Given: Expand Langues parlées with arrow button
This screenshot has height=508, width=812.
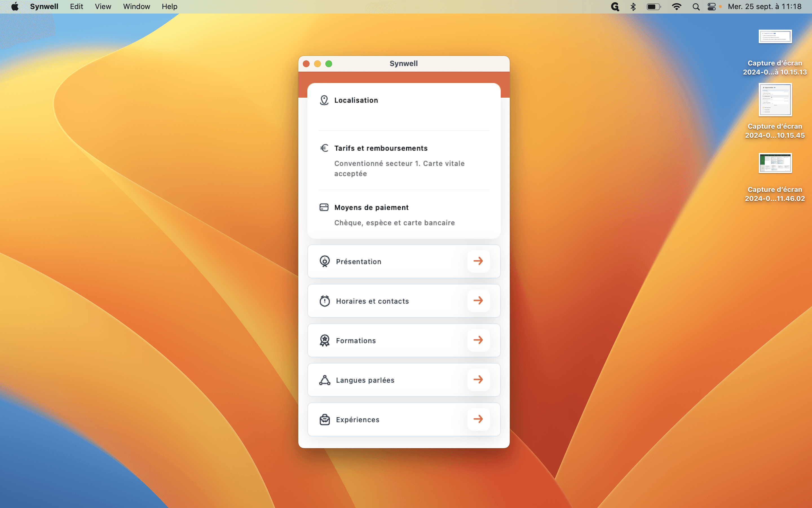Looking at the screenshot, I should click(x=478, y=380).
